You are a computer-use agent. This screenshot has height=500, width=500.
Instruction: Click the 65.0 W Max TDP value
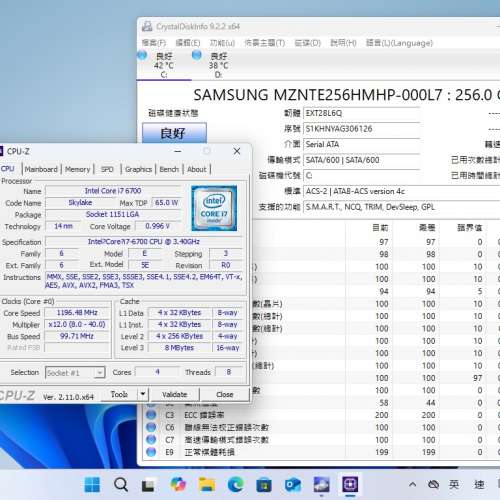[x=166, y=203]
